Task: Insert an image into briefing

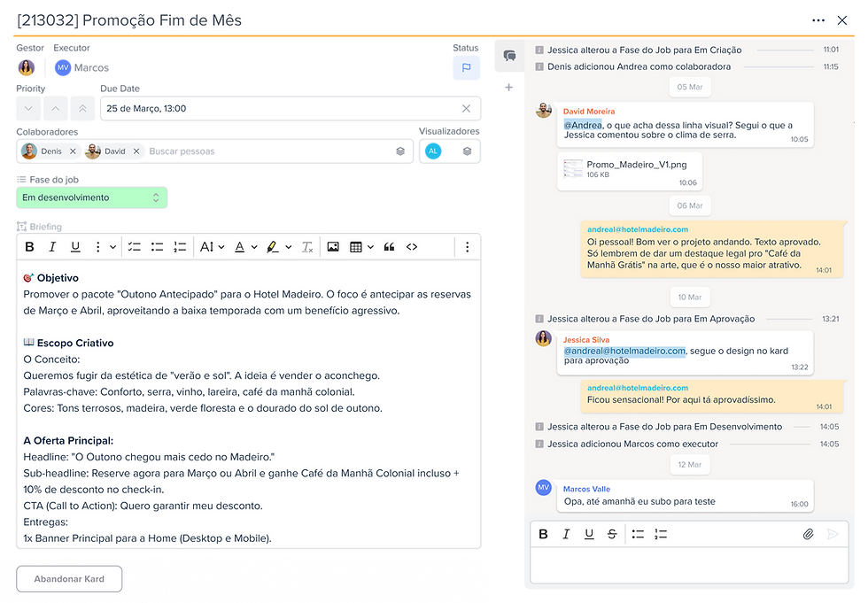Action: pos(333,247)
